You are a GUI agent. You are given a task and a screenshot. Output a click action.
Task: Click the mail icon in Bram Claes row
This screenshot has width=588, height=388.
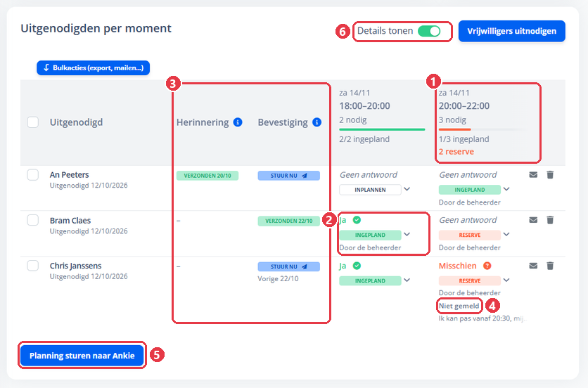[x=533, y=220]
